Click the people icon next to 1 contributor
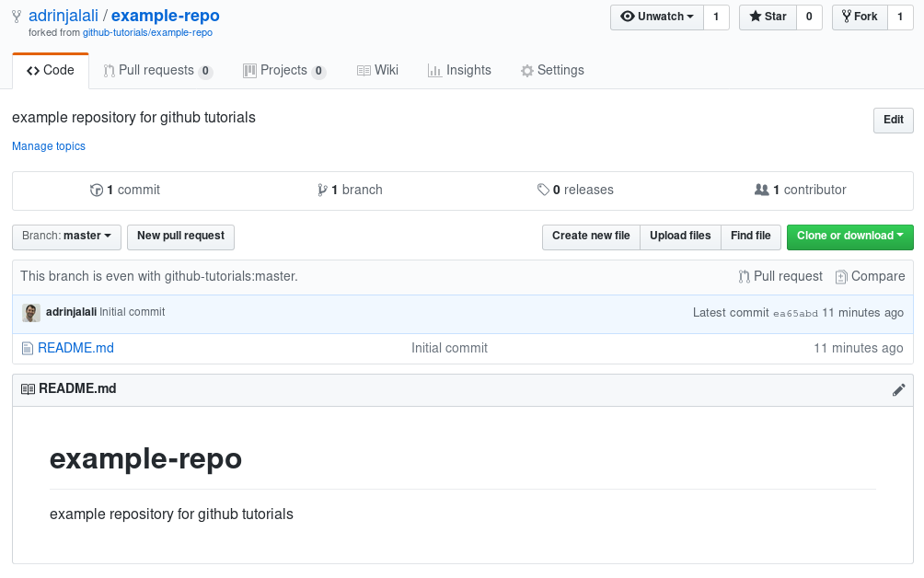The height and width of the screenshot is (578, 924). click(761, 190)
